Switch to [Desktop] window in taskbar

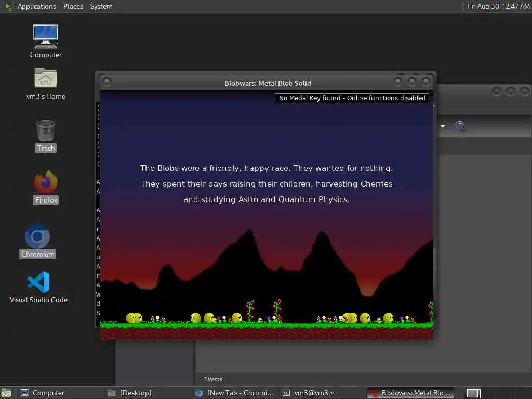tap(148, 393)
